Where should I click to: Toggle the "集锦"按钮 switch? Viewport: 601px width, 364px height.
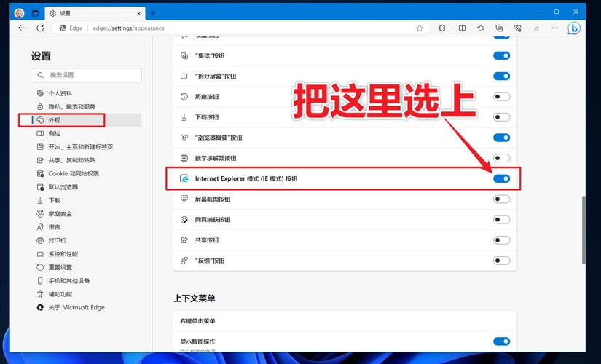(x=501, y=55)
